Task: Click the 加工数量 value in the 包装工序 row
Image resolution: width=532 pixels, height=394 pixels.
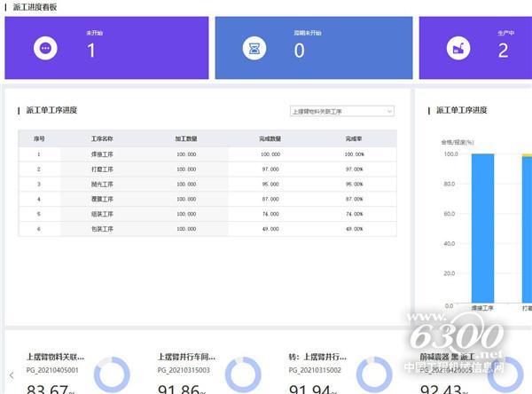Action: [x=186, y=229]
